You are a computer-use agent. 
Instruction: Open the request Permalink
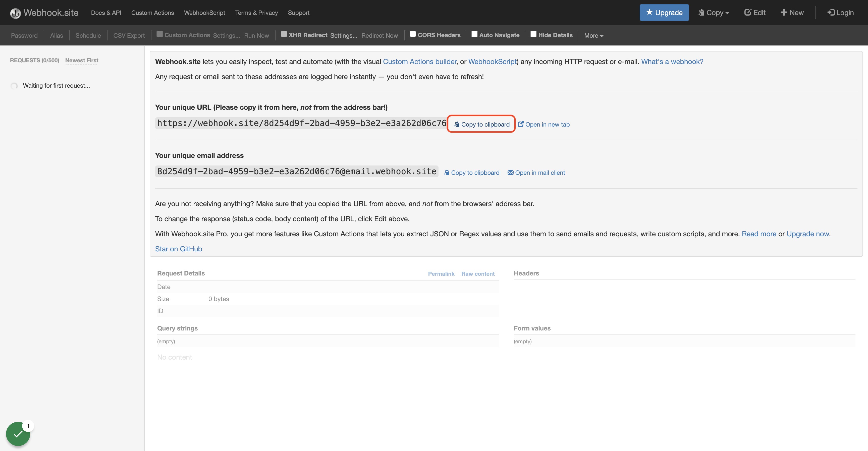click(x=441, y=273)
